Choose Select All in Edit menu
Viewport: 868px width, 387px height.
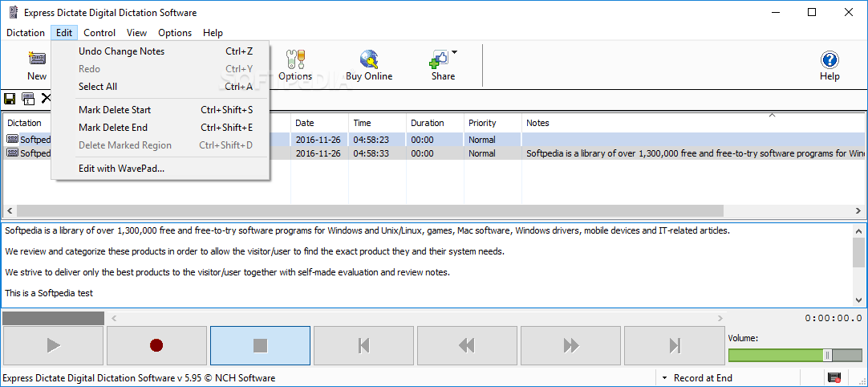160,87
